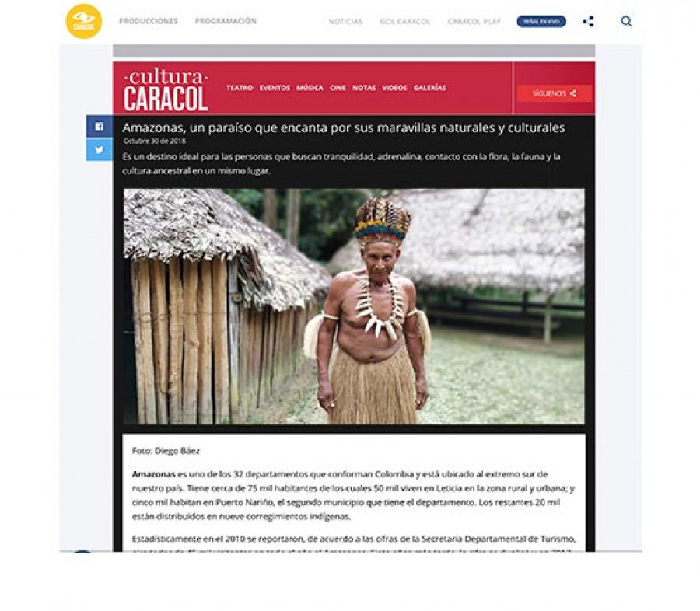Screen dimensions: 700x611
Task: Select the Teatro section tab
Action: point(240,88)
